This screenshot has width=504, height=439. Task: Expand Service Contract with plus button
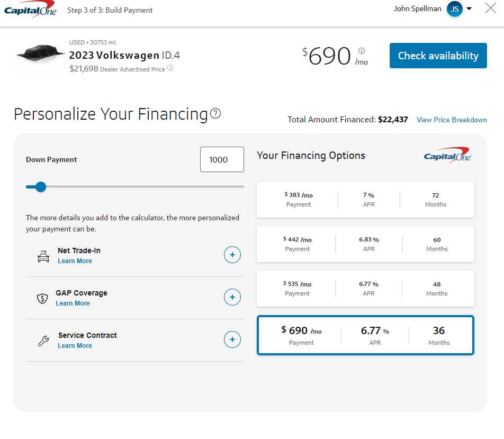point(232,339)
